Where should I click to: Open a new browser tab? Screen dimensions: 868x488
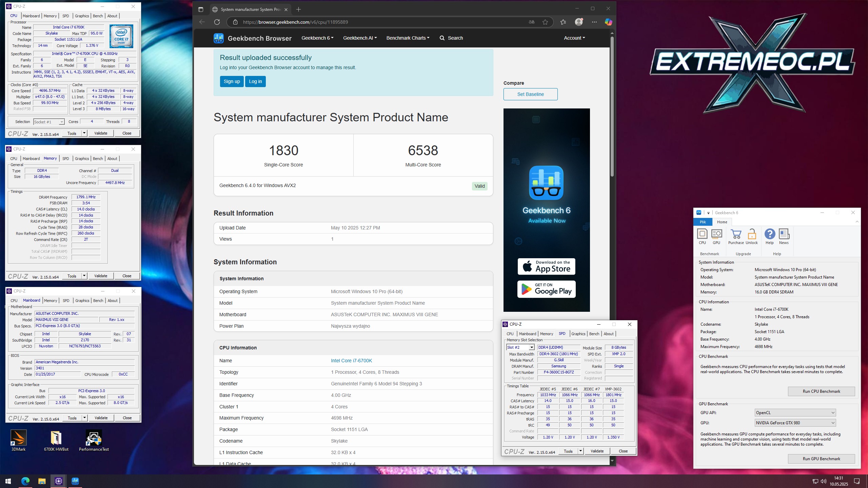(298, 9)
